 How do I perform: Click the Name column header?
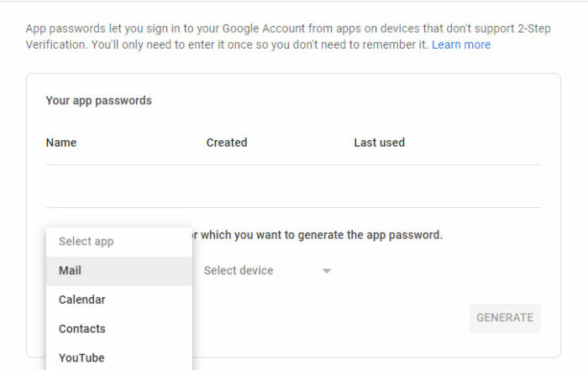click(x=61, y=143)
